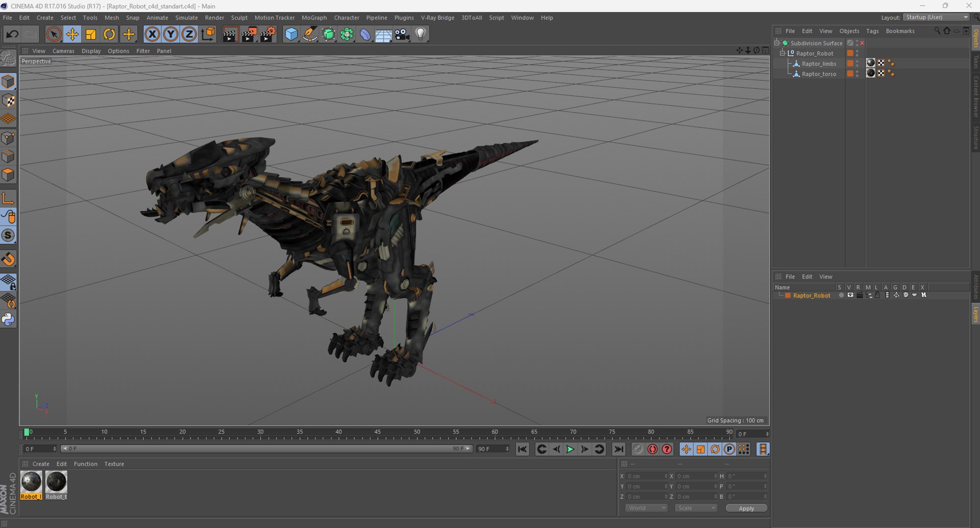The height and width of the screenshot is (528, 980).
Task: Open the Spline pen tool
Action: point(310,34)
